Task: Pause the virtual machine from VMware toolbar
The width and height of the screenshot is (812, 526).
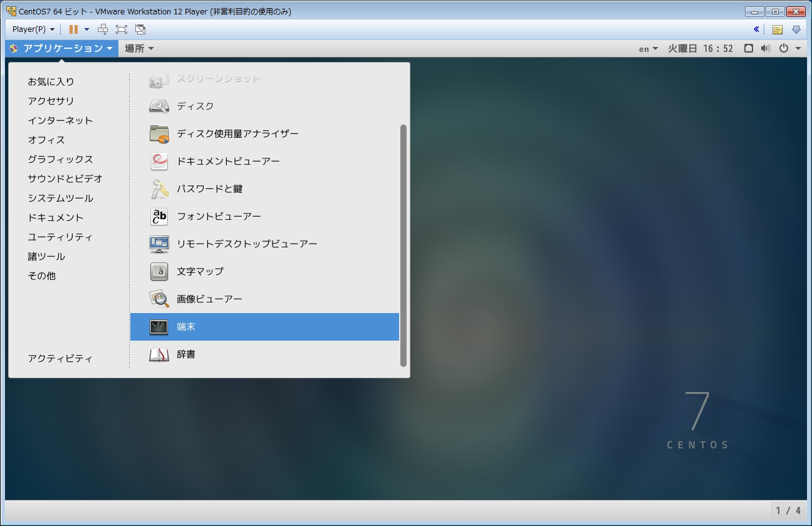Action: point(73,29)
